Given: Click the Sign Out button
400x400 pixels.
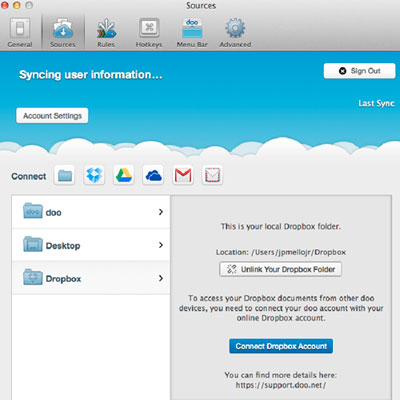Looking at the screenshot, I should click(359, 71).
